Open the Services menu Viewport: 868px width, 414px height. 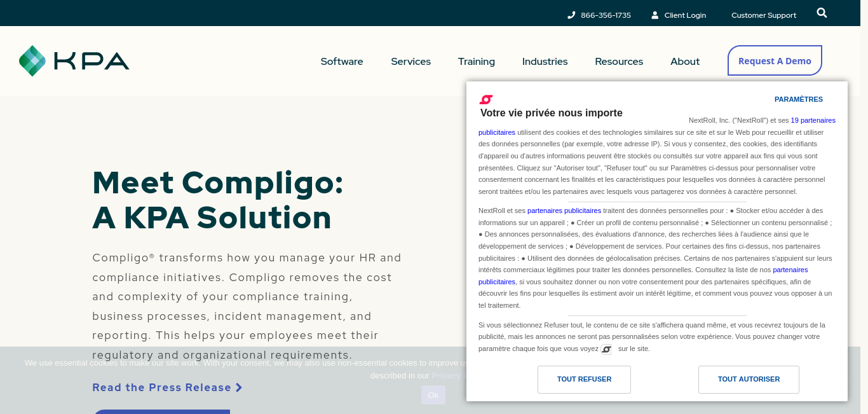pyautogui.click(x=410, y=62)
